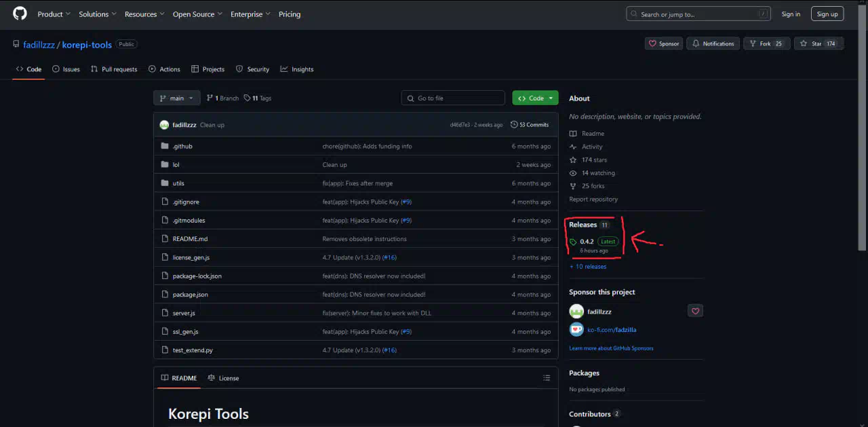Screen dimensions: 868x427
Task: Open commit hash d46d7e3
Action: (459, 125)
